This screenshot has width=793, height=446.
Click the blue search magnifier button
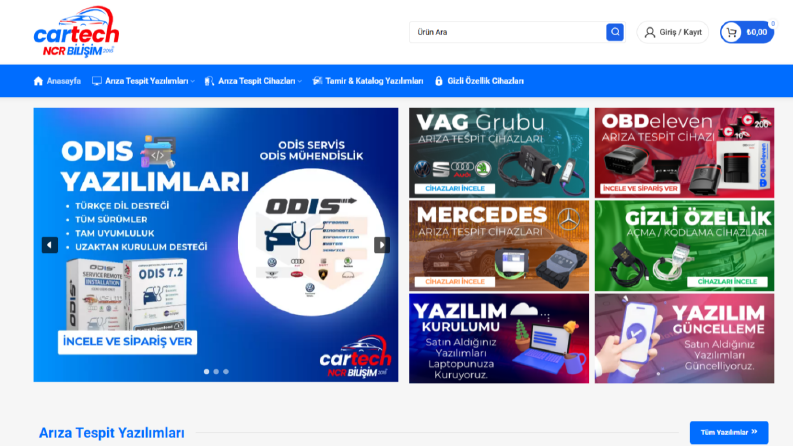tap(614, 32)
